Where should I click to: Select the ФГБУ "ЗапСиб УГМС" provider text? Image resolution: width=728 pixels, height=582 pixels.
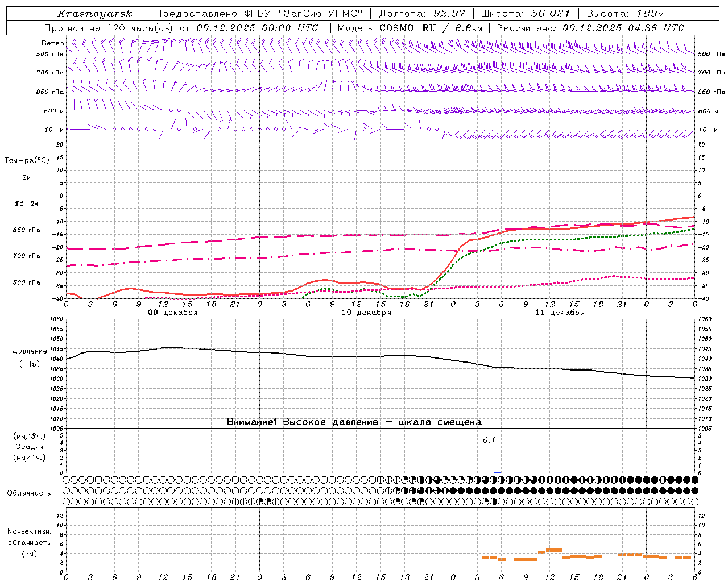304,14
